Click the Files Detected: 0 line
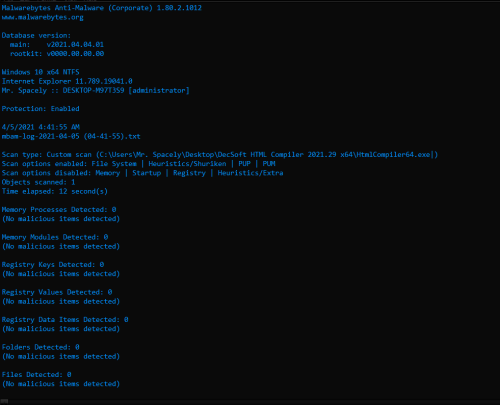 [x=37, y=375]
